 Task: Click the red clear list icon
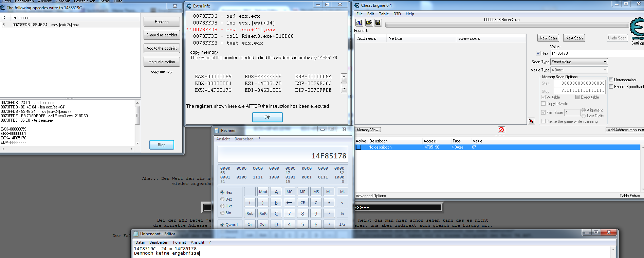501,130
